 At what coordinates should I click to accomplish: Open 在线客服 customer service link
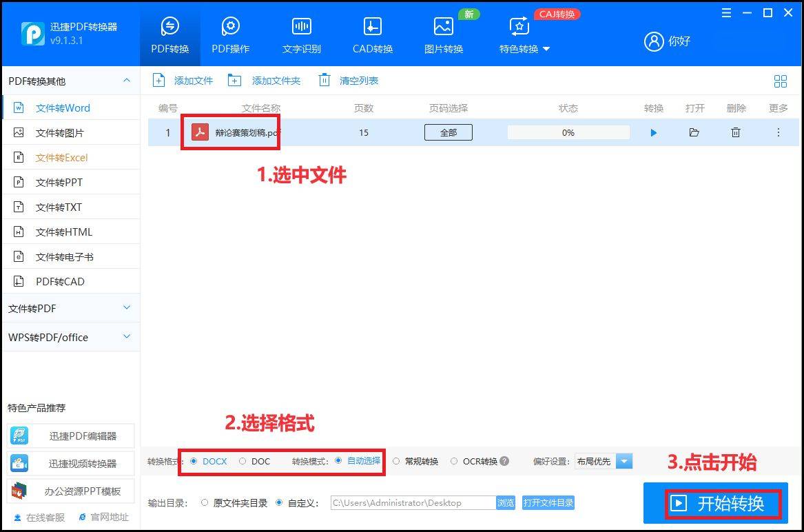coord(38,517)
